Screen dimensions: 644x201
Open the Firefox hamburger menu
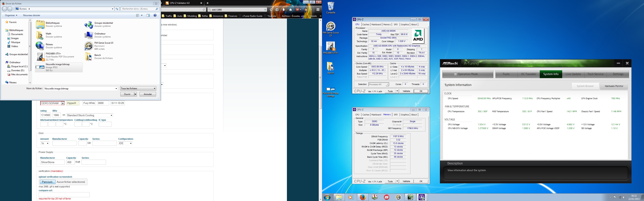318,10
